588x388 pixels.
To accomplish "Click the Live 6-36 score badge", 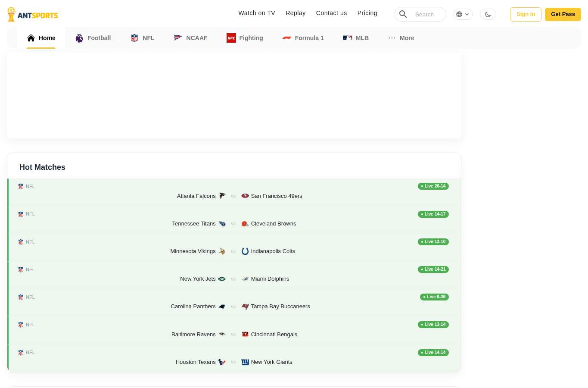I will click(x=434, y=297).
